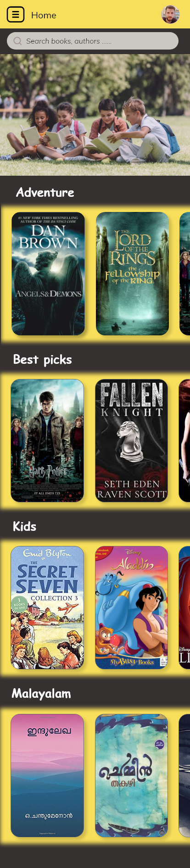
Task: Click the Adventure section heading
Action: point(45,192)
